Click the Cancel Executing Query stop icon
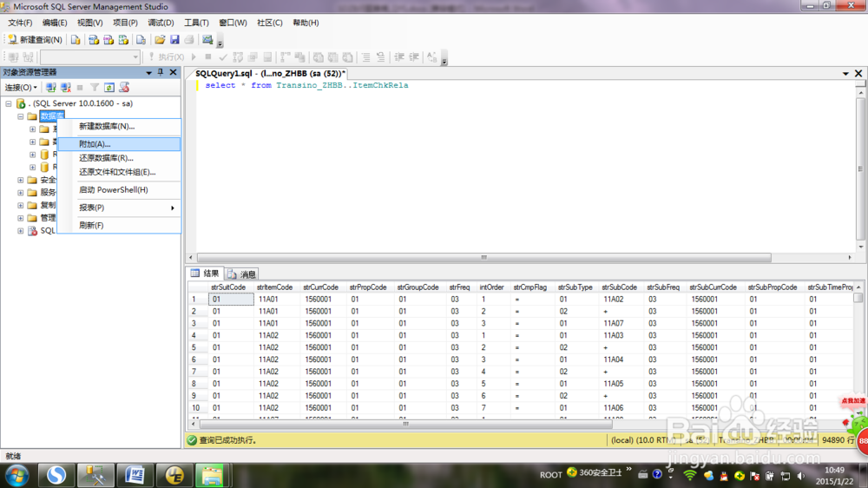This screenshot has width=868, height=488. pyautogui.click(x=208, y=57)
